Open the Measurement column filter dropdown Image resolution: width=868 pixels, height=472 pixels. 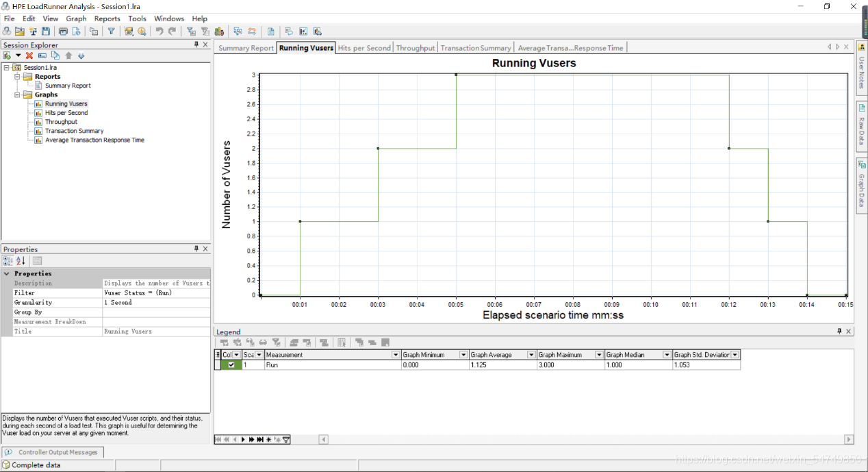396,355
